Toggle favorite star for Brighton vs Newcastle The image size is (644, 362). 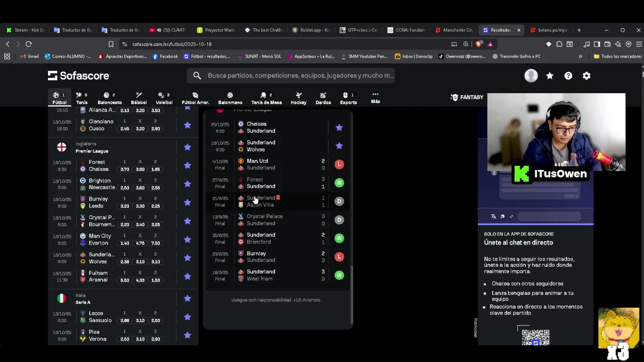coord(187,184)
